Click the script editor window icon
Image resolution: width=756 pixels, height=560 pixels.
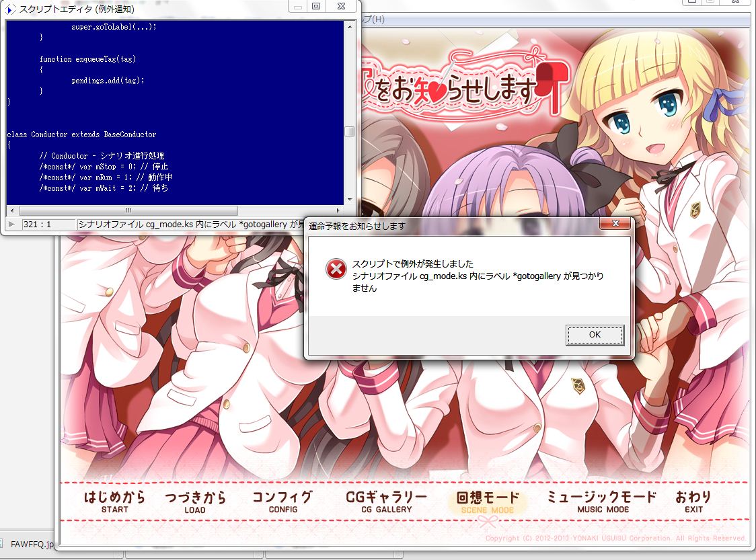click(11, 9)
